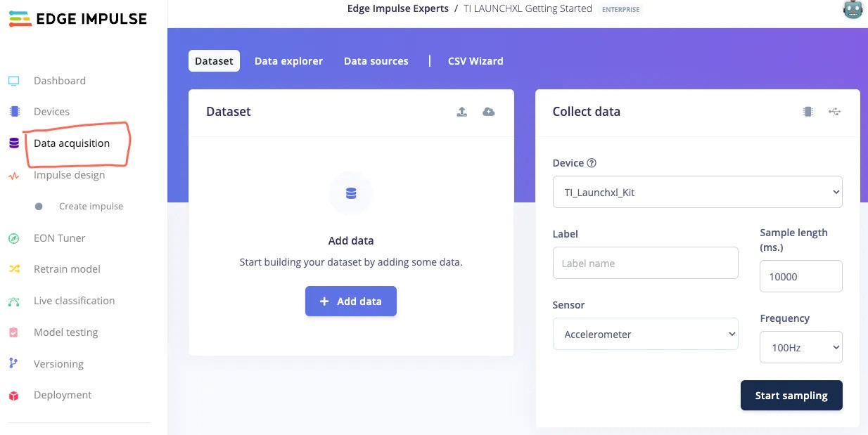Image resolution: width=868 pixels, height=435 pixels.
Task: Open EON Tuner in the sidebar
Action: point(59,238)
